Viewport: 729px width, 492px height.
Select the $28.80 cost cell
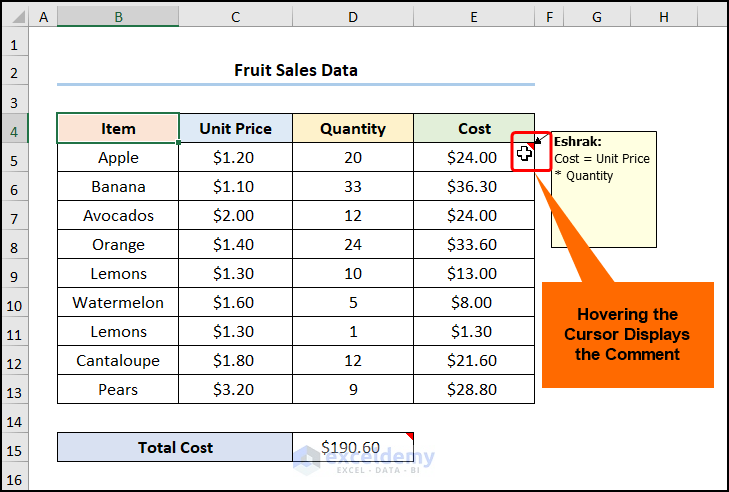(x=474, y=389)
